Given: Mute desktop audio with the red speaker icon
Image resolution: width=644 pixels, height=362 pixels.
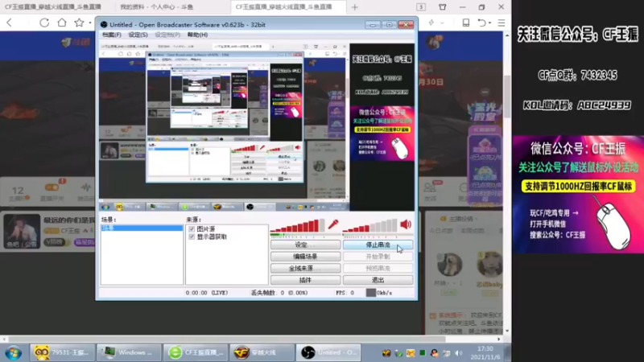Looking at the screenshot, I should 406,224.
